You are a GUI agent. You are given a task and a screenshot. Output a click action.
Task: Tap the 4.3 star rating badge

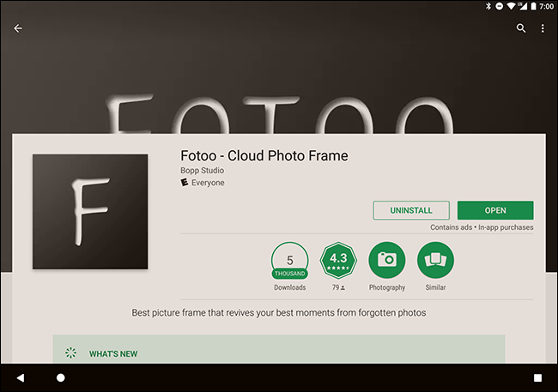[338, 261]
